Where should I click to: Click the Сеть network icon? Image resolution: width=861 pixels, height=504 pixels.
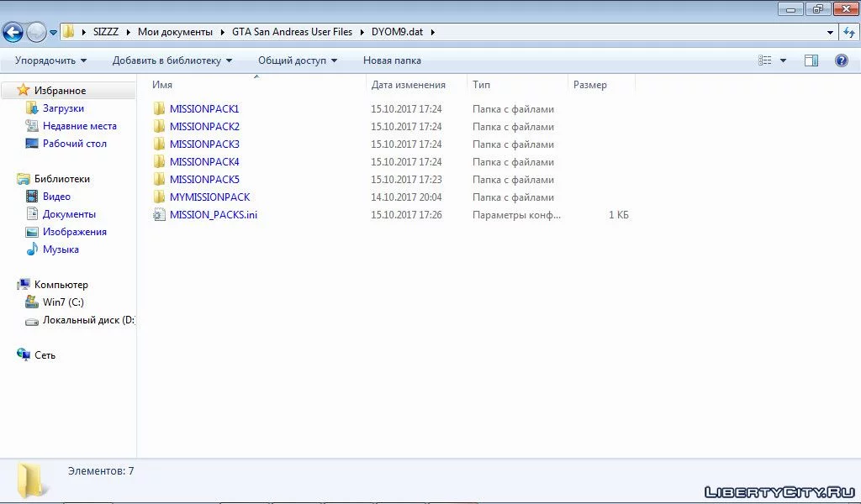(24, 354)
